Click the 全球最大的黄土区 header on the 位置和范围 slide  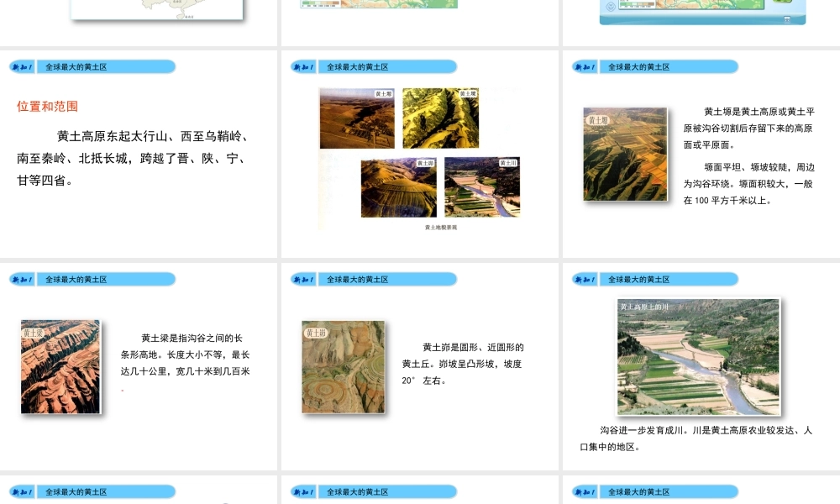tap(106, 67)
